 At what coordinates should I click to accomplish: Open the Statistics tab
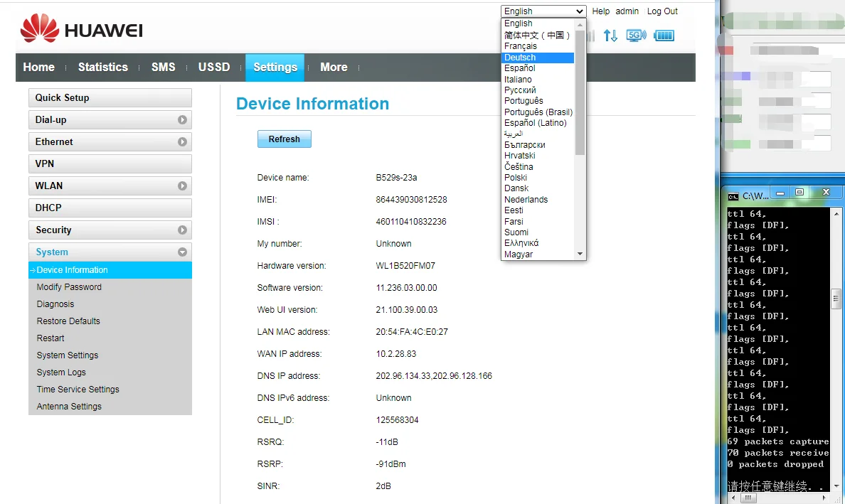point(103,68)
